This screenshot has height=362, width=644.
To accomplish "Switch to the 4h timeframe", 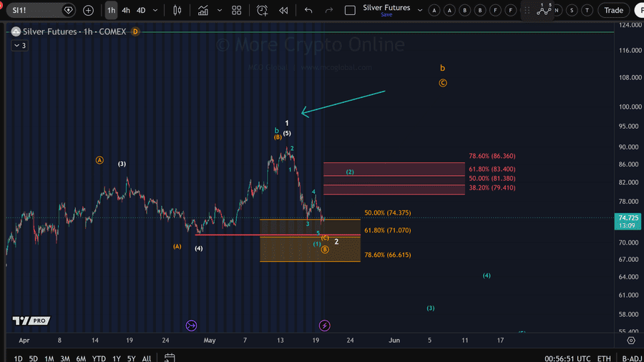I will click(126, 10).
